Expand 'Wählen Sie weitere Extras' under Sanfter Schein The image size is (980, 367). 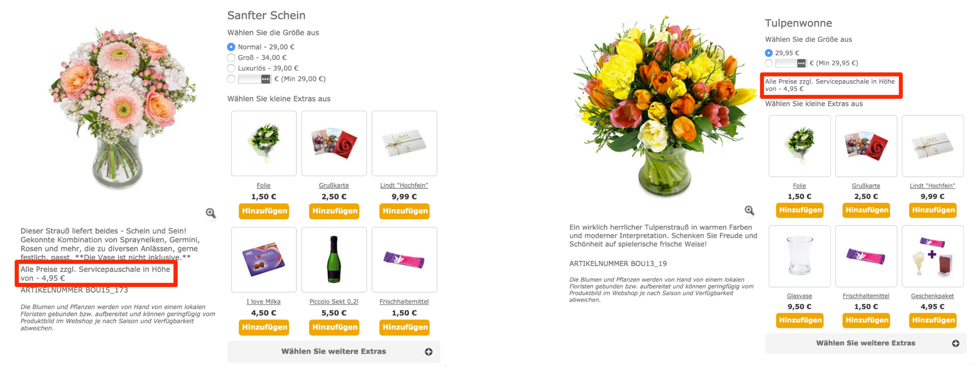pos(334,352)
